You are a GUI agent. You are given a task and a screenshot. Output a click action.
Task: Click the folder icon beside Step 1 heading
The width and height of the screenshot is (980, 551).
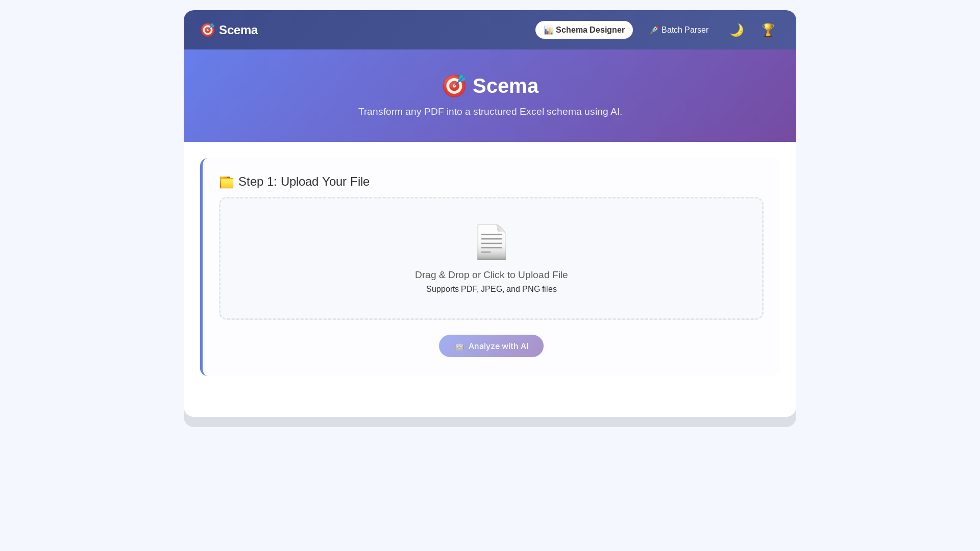[x=227, y=182]
